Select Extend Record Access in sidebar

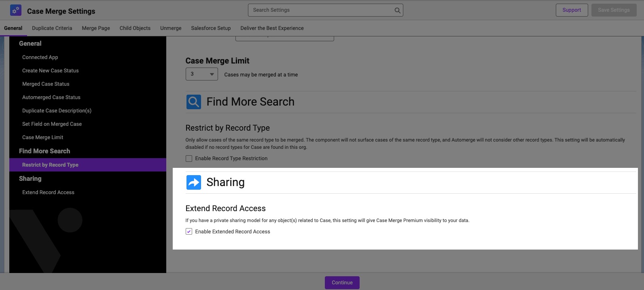click(x=48, y=193)
